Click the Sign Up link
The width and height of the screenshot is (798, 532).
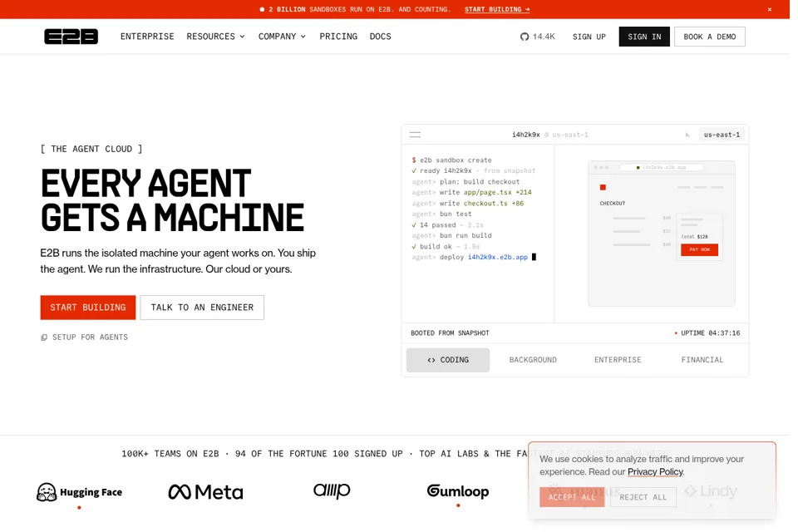pyautogui.click(x=589, y=37)
